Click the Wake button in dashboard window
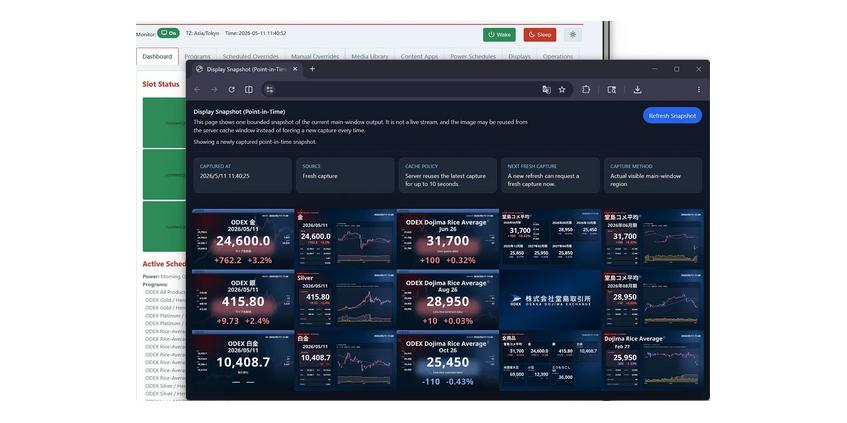Image resolution: width=847 pixels, height=423 pixels. point(499,35)
